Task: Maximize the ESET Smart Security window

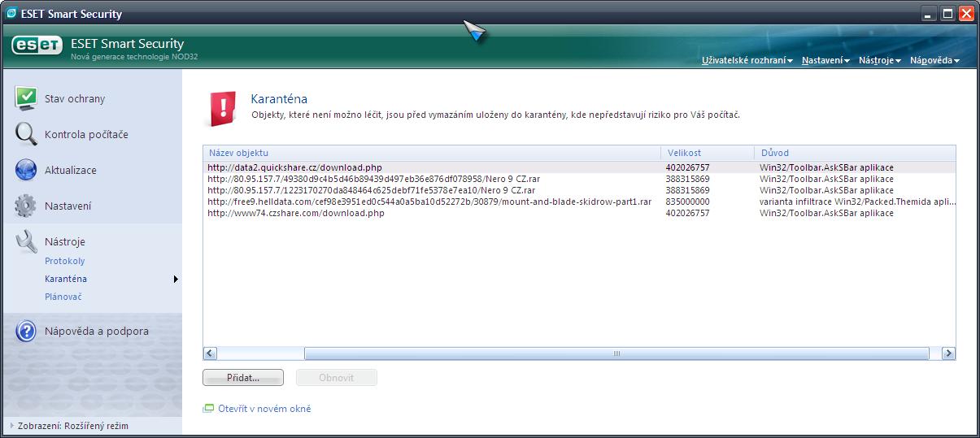Action: (947, 13)
